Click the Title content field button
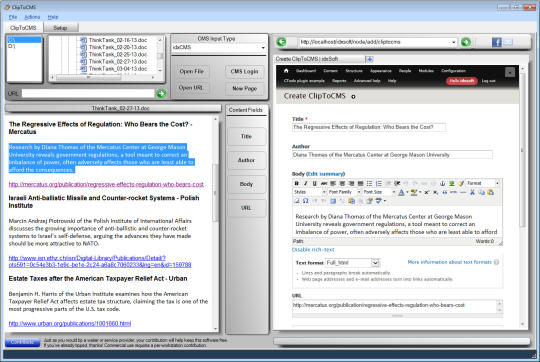Image resolution: width=540 pixels, height=362 pixels. [246, 136]
